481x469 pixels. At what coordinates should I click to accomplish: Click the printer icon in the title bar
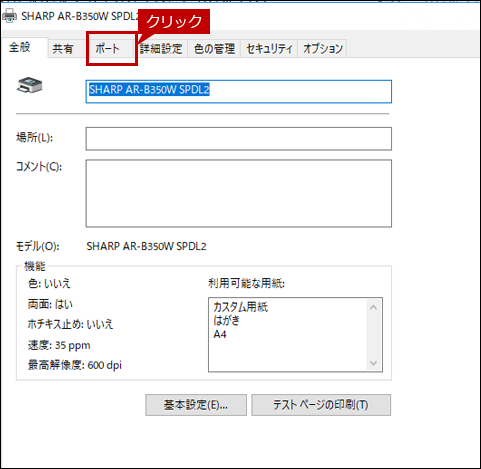(9, 16)
